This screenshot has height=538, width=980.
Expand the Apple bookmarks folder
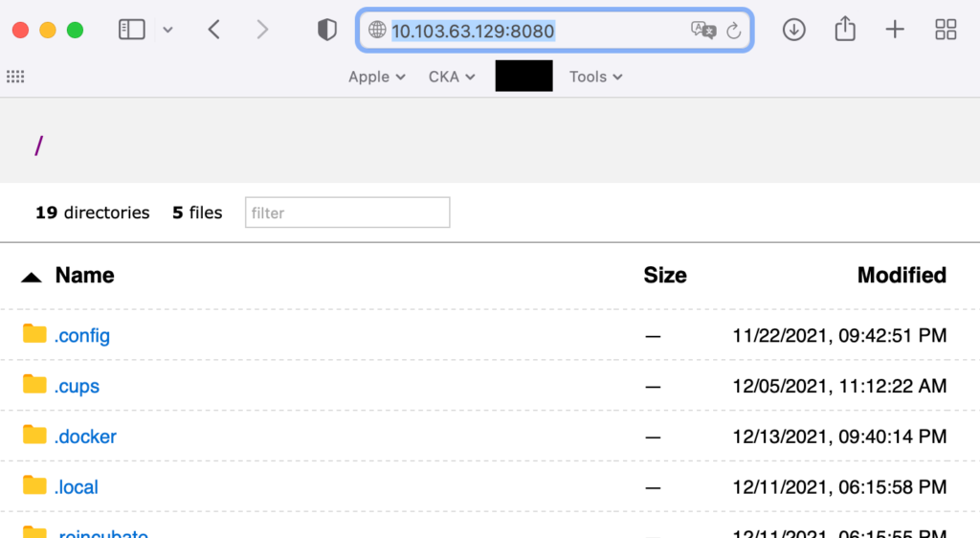point(376,77)
